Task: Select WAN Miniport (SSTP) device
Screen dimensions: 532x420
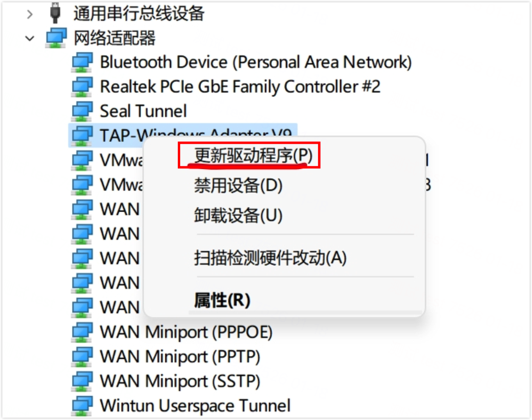Action: [180, 381]
